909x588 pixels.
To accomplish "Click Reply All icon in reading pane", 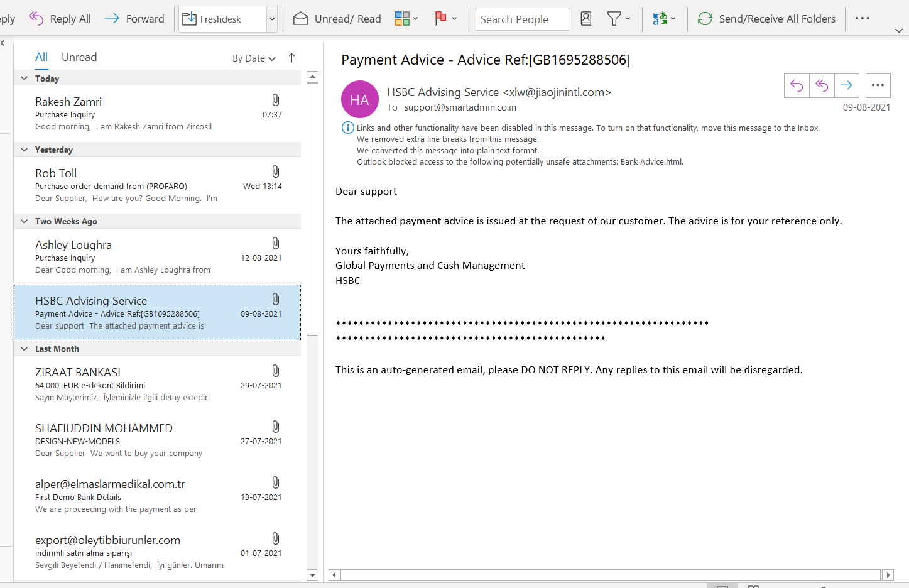I will tap(822, 85).
